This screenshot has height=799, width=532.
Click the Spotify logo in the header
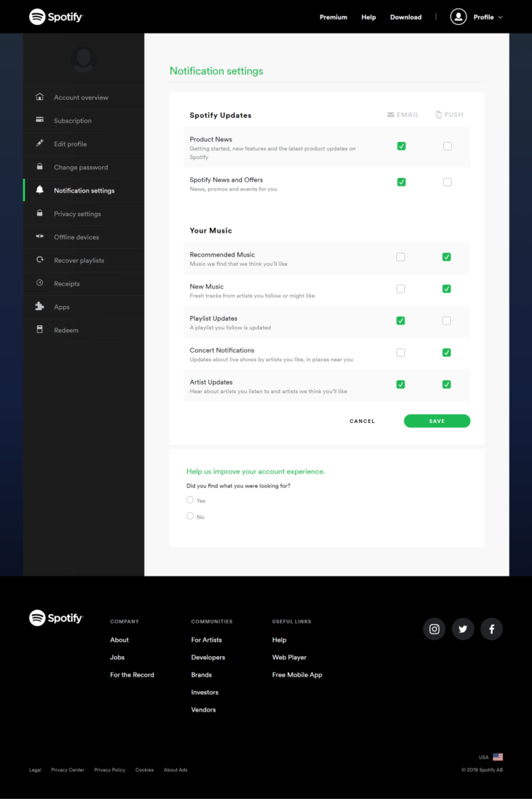coord(56,16)
